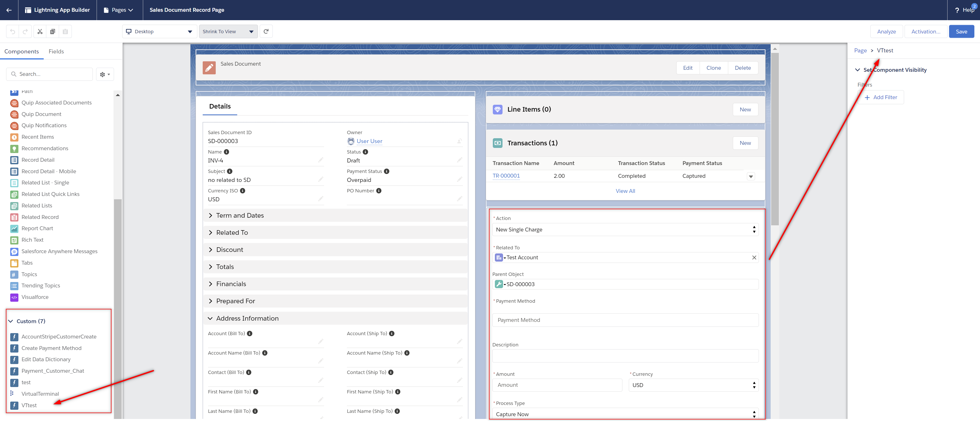Pick the Topics component icon
This screenshot has height=421, width=980.
14,274
